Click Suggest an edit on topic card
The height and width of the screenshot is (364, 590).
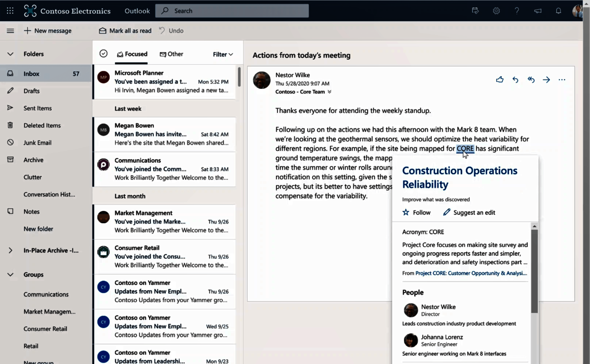469,213
